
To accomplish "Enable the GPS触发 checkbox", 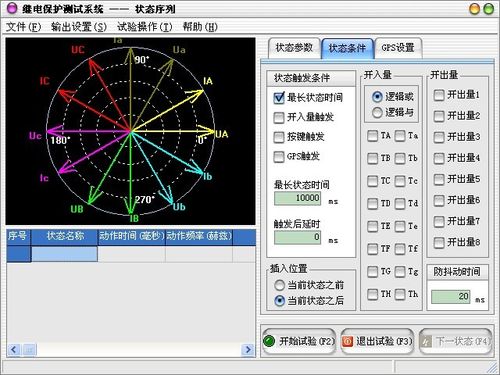I will tap(279, 156).
